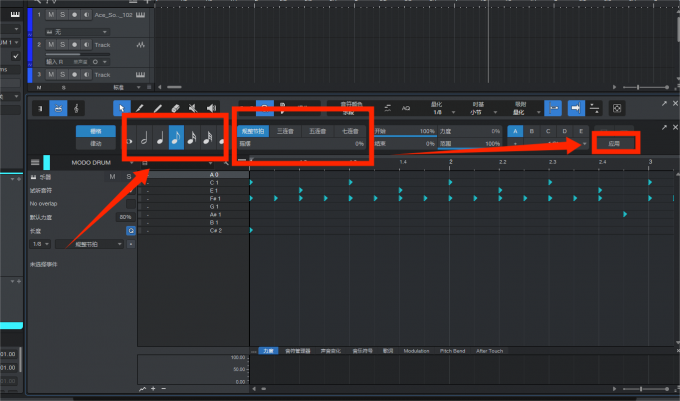Click the plus icon in lane footer
Screen dimensions: 680x401
click(x=153, y=389)
